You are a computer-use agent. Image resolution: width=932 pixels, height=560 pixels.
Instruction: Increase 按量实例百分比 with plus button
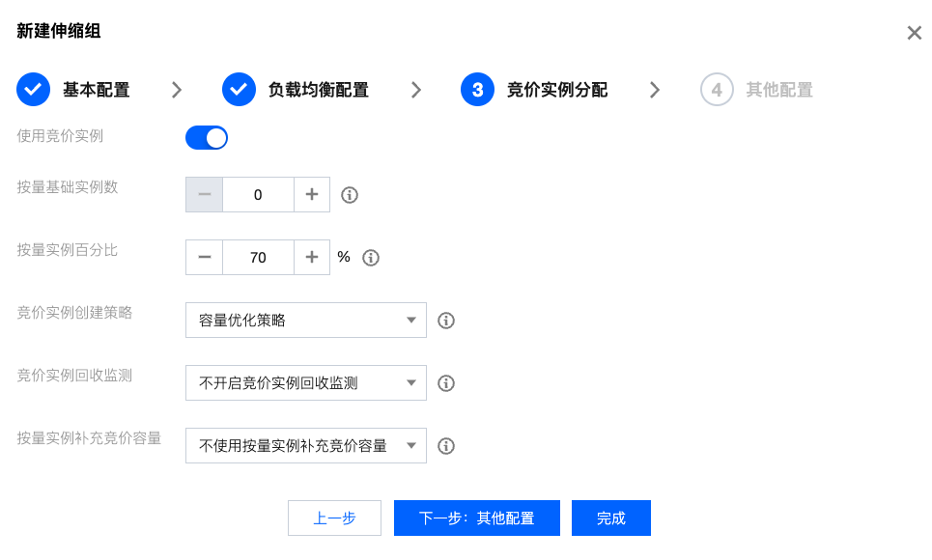tap(312, 258)
